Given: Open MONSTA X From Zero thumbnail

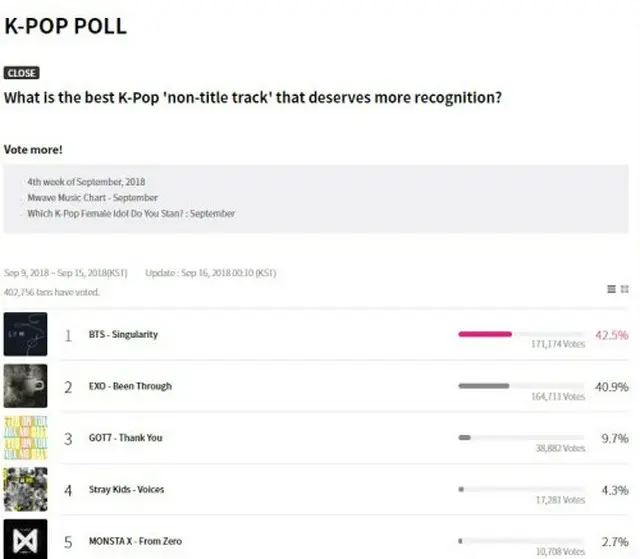Looking at the screenshot, I should click(x=25, y=539).
